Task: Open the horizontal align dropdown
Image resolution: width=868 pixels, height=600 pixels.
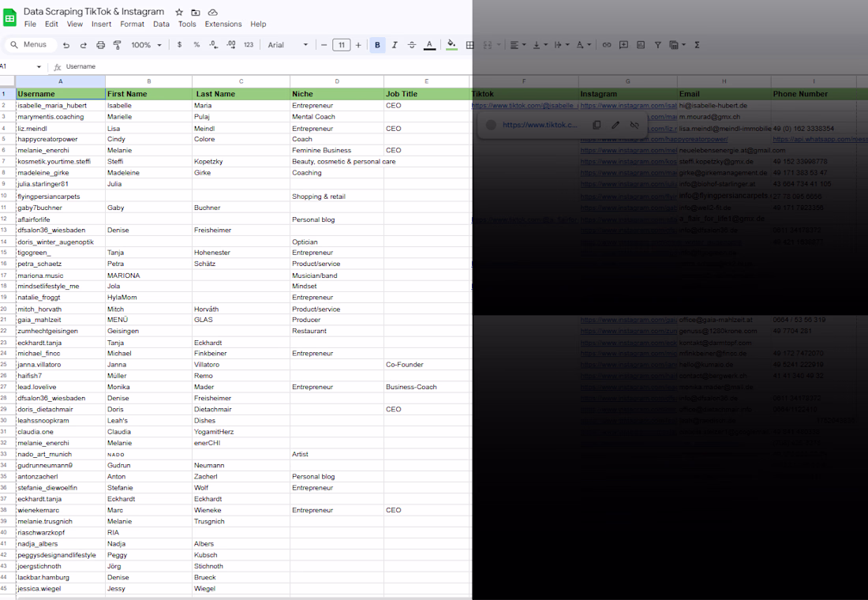Action: pos(518,45)
